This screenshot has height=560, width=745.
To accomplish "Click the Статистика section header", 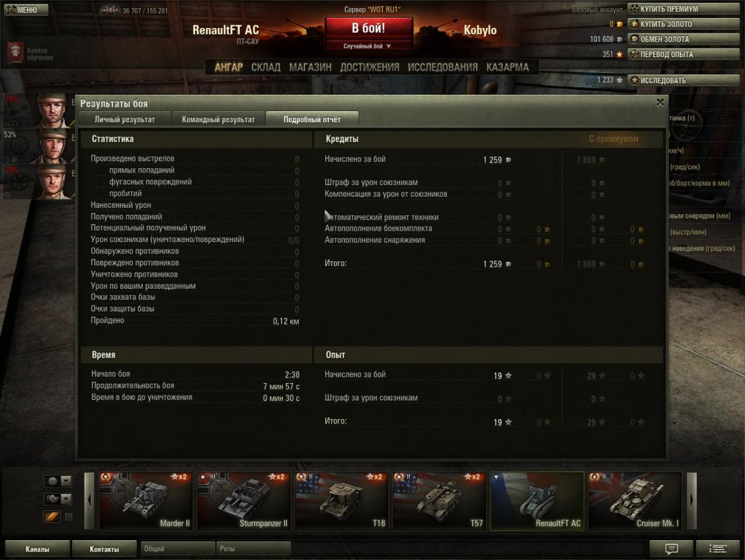I will 112,139.
